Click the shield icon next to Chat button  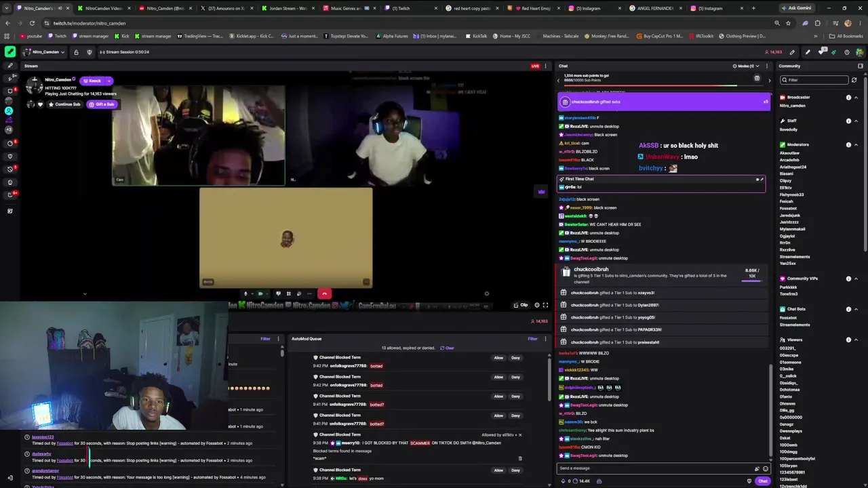pos(749,481)
